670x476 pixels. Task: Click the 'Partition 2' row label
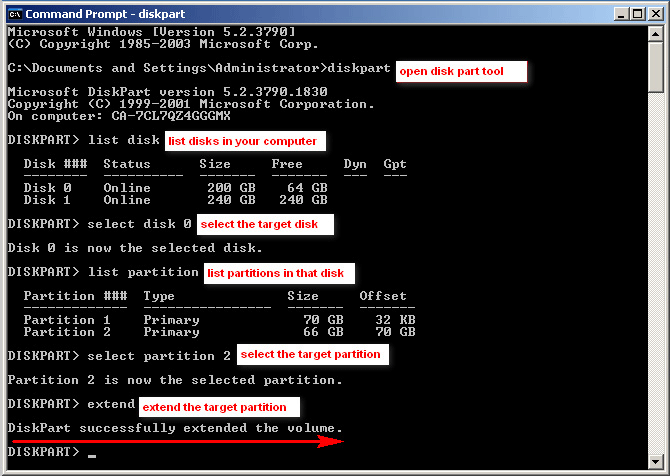click(x=68, y=332)
